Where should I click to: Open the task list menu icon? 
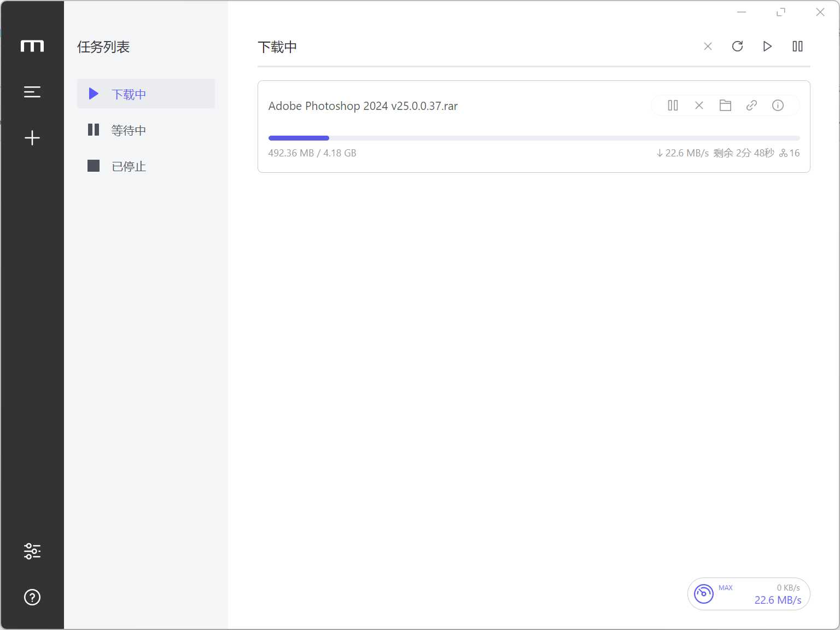[x=32, y=92]
